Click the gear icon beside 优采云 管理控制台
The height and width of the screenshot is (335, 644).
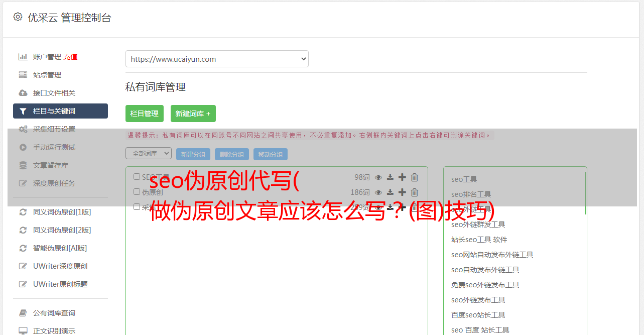point(18,17)
